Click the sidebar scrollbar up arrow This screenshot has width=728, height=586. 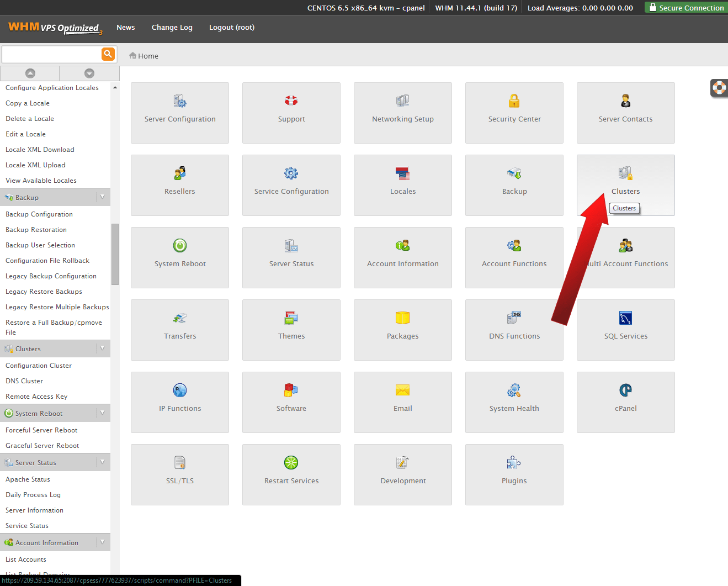[x=115, y=87]
